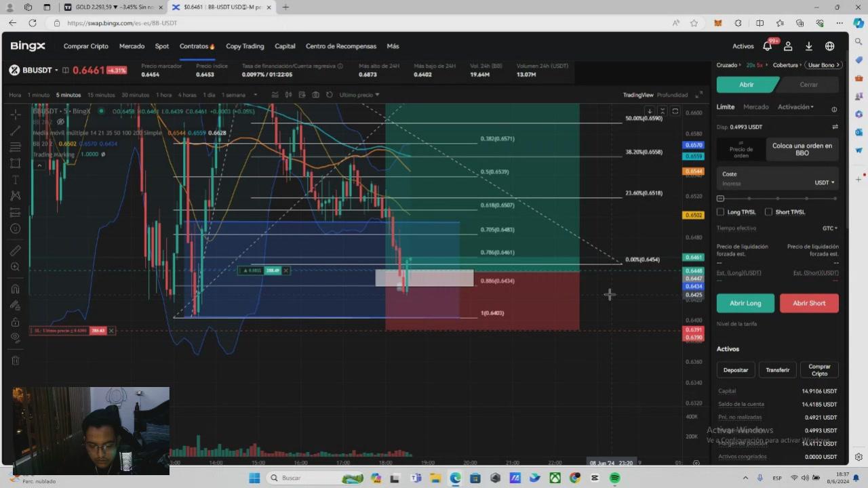Collapse the indicator legend with chevron
The width and height of the screenshot is (868, 488).
click(39, 165)
